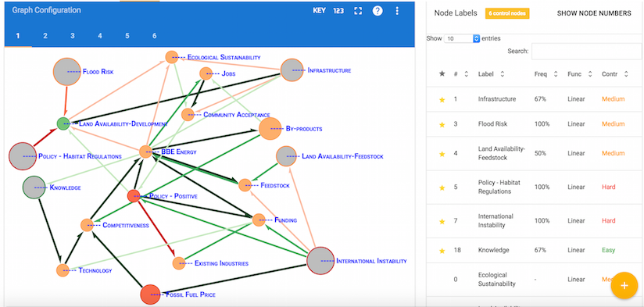Select the International Instability node circle
644x307 pixels.
[320, 261]
